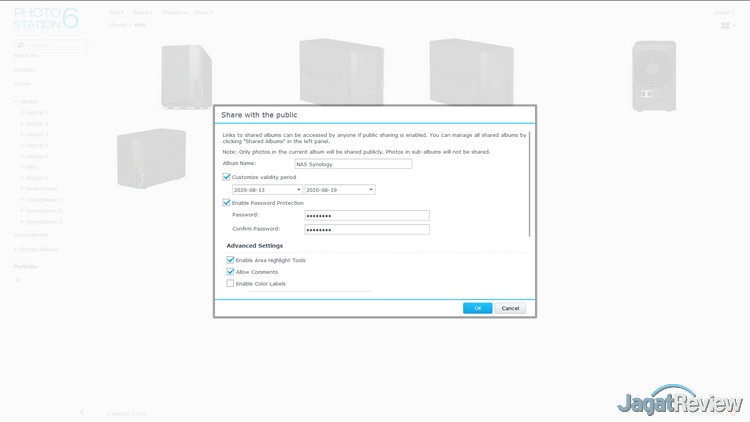Select the Smartphone 1 album

(x=44, y=200)
